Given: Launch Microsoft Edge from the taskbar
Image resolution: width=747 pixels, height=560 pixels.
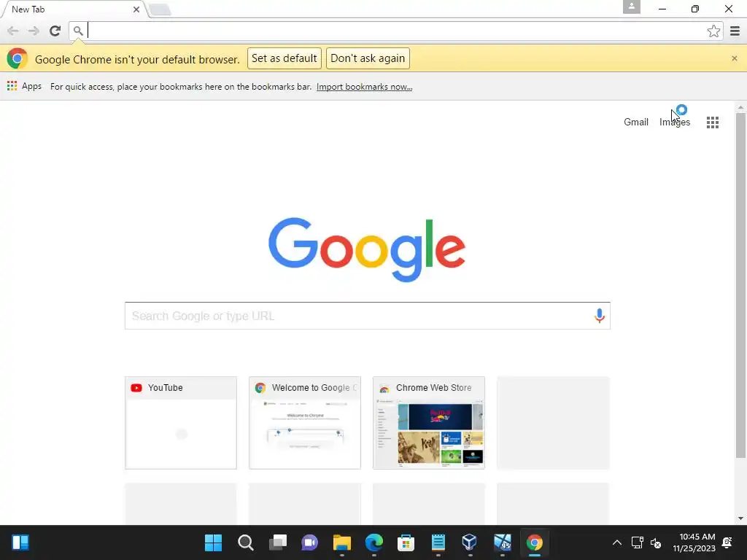Looking at the screenshot, I should point(374,542).
